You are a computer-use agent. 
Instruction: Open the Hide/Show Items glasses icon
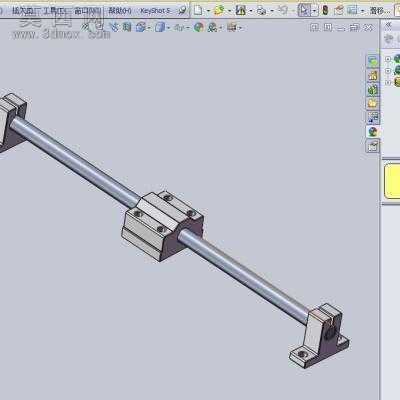[x=179, y=27]
